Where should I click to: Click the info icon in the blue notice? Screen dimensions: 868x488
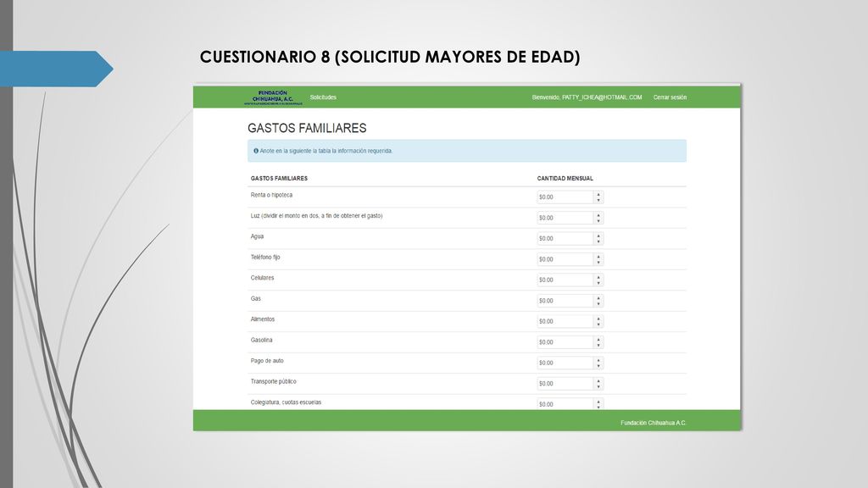pos(256,151)
